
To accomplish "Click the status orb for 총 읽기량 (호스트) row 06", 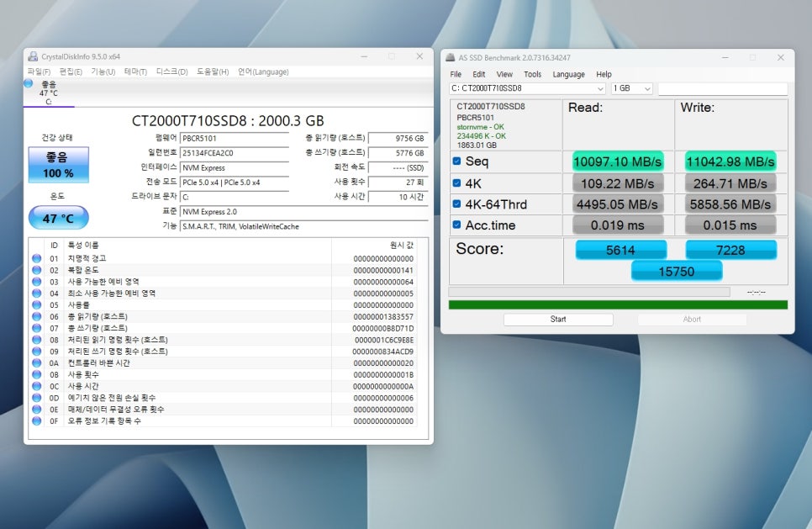I will (37, 316).
